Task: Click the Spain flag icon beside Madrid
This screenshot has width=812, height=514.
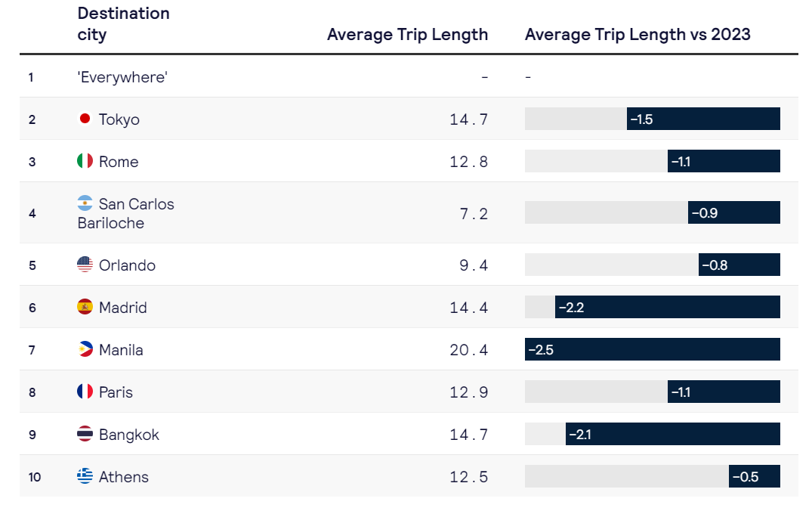Action: 85,307
